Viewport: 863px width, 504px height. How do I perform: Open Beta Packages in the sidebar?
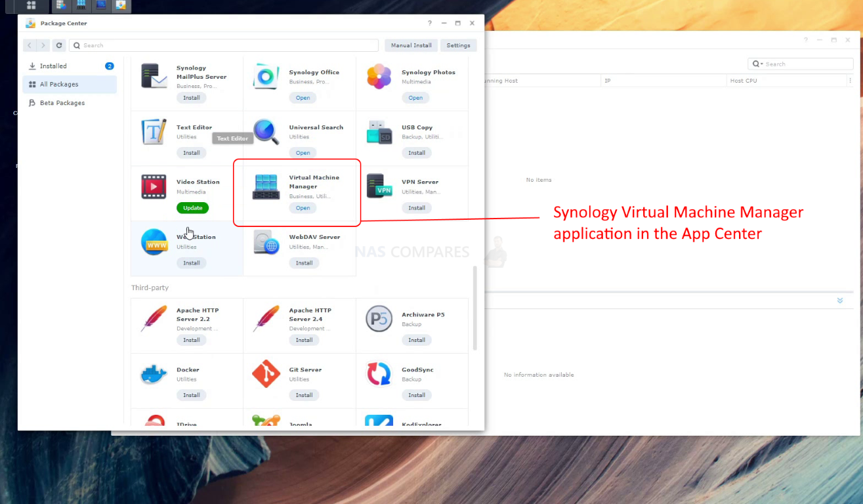coord(70,103)
